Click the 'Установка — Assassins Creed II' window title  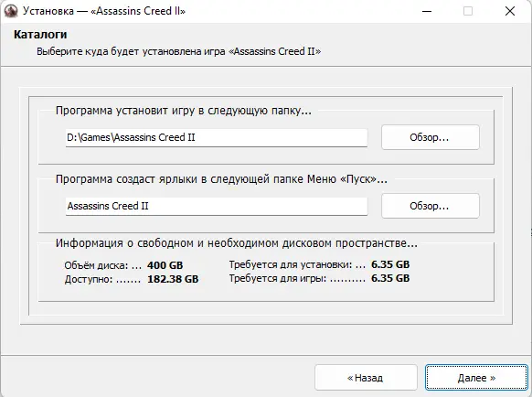pyautogui.click(x=104, y=11)
